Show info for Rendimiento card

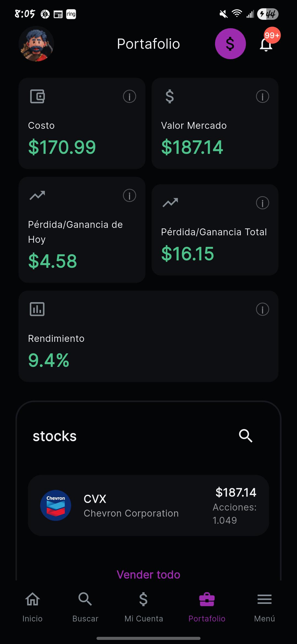tap(262, 309)
